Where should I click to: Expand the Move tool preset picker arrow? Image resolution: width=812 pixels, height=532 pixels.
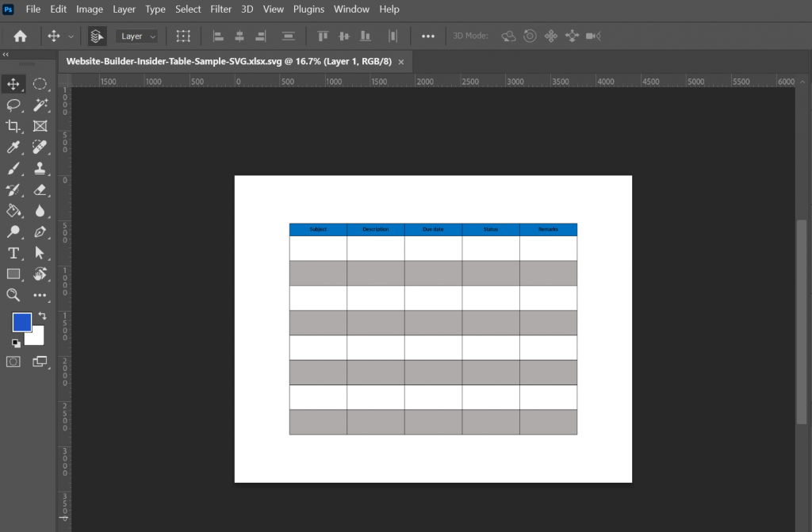(x=71, y=36)
